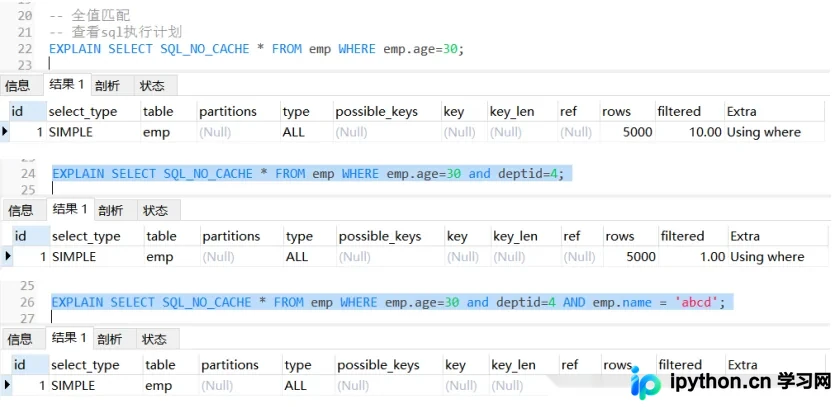
Task: Click the Extra header in the 'abcd' query grid
Action: tap(743, 365)
